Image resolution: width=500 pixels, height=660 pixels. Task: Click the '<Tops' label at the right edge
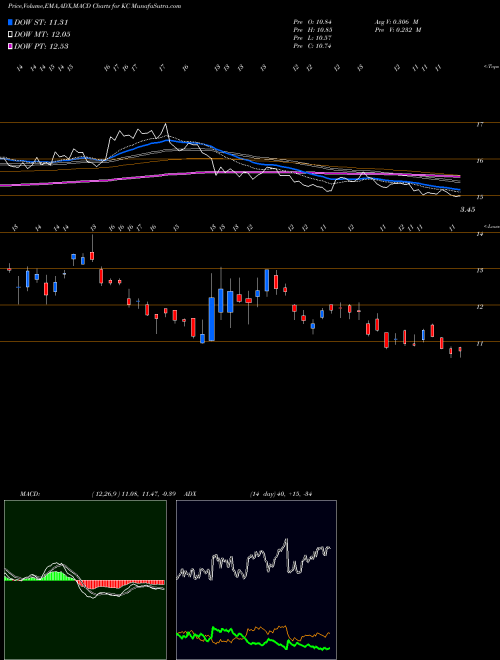(491, 67)
